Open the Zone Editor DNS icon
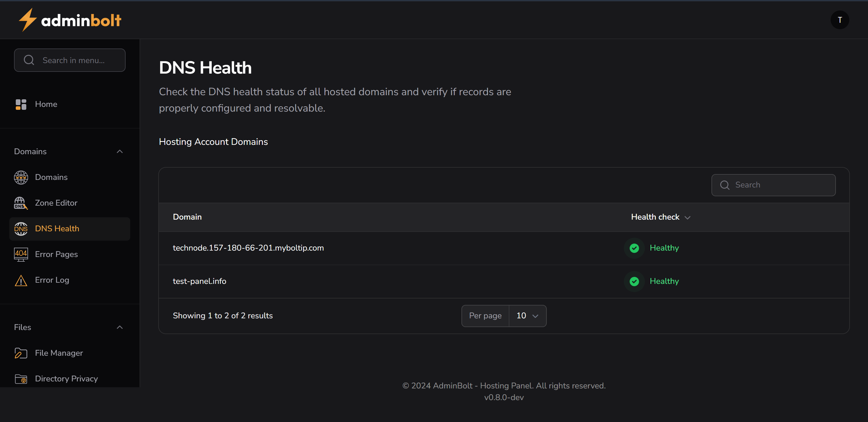The image size is (868, 422). point(20,203)
